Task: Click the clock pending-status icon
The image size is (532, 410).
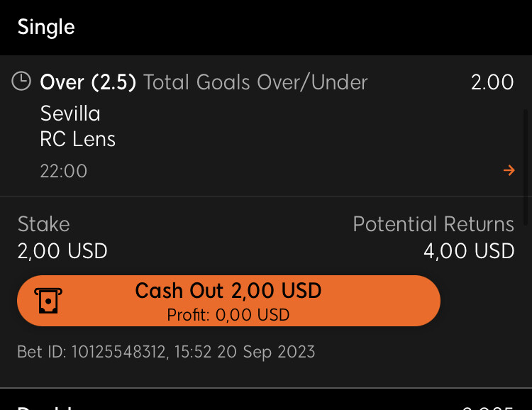Action: pos(21,81)
